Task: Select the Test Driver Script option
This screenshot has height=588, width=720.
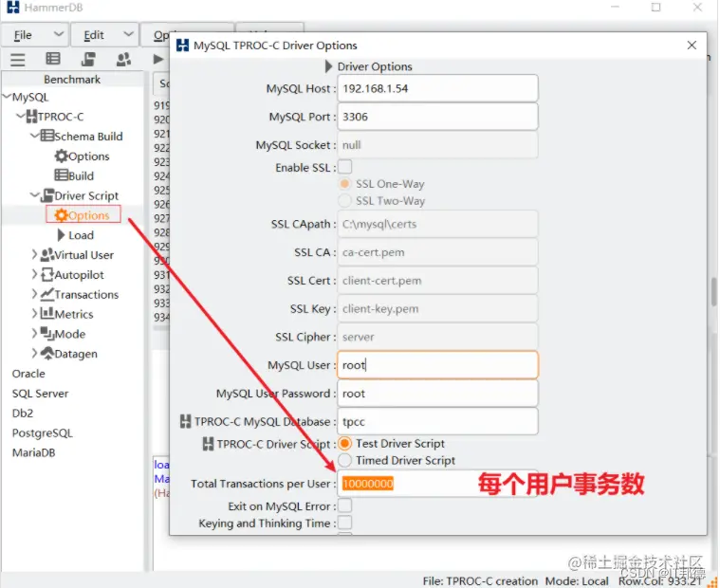Action: click(344, 444)
